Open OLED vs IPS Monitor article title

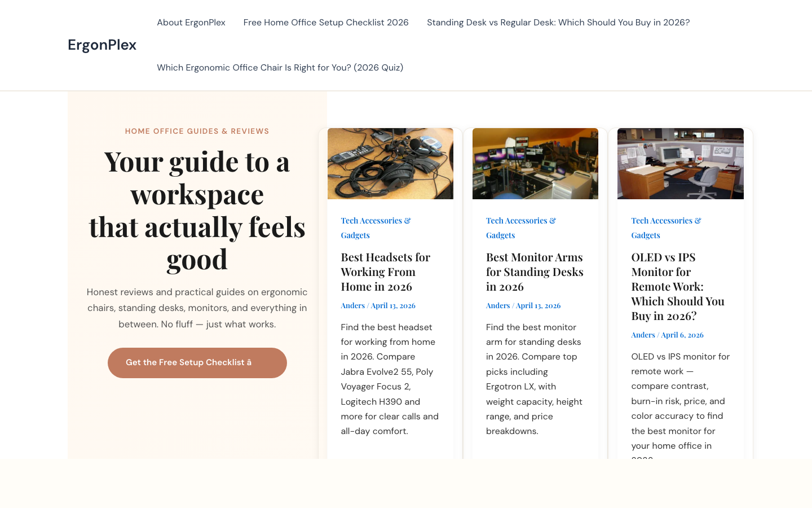(677, 287)
